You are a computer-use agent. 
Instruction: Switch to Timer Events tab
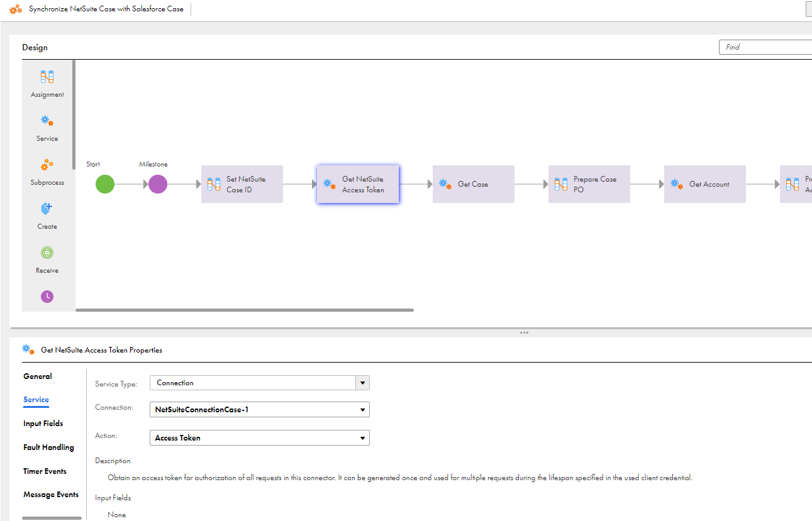(45, 471)
